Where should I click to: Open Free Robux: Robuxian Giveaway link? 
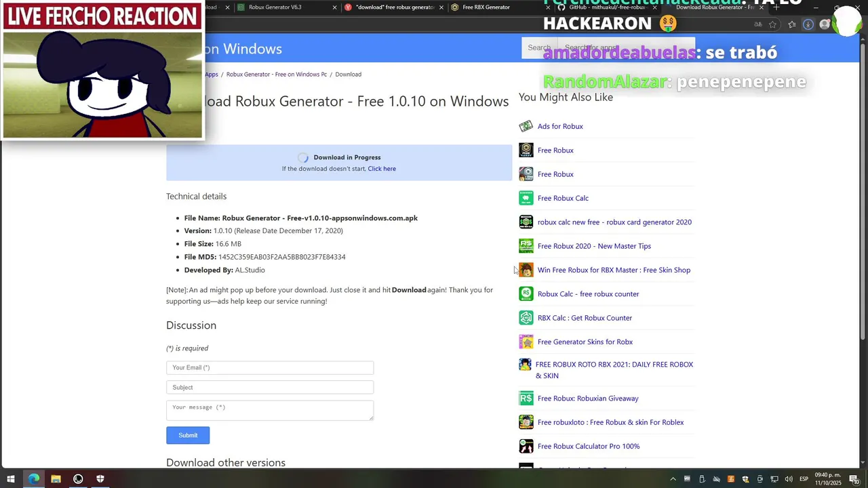tap(588, 399)
